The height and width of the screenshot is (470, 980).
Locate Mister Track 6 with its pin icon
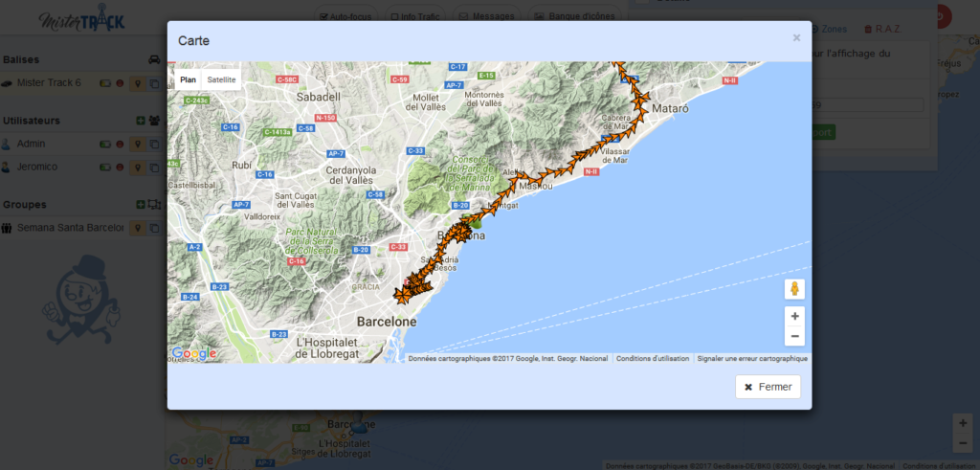coord(138,83)
